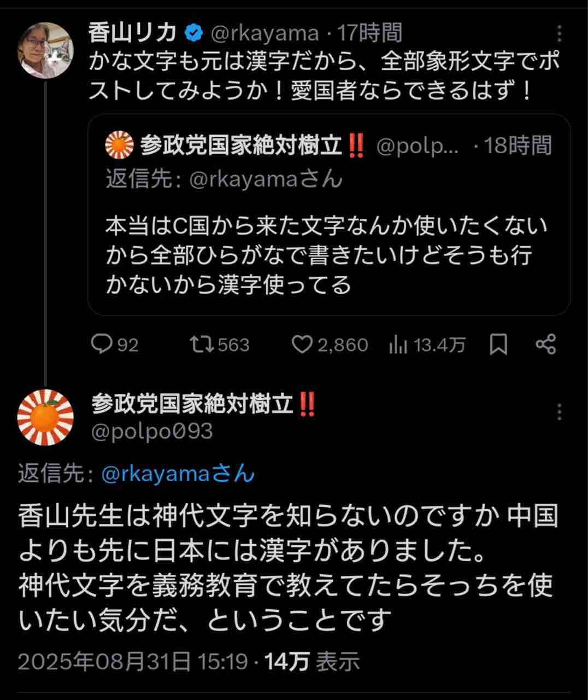Screen dimensions: 588x700
Task: Open the orange rising-sun avatar of 参政党国家絶対樹立
Action: [45, 417]
